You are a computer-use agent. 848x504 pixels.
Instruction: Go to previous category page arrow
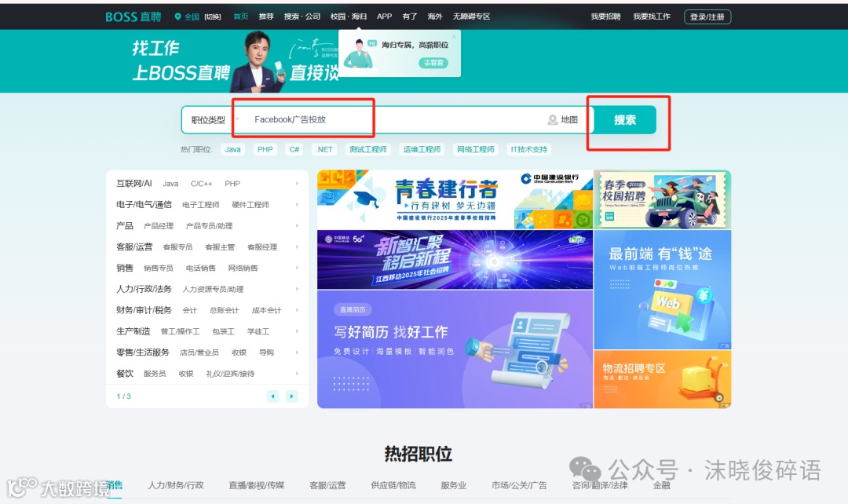click(x=273, y=396)
